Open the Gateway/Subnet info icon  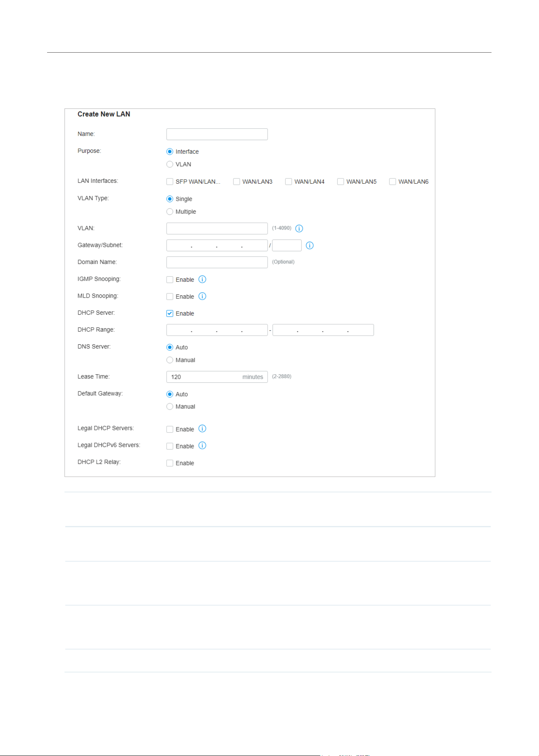point(310,245)
